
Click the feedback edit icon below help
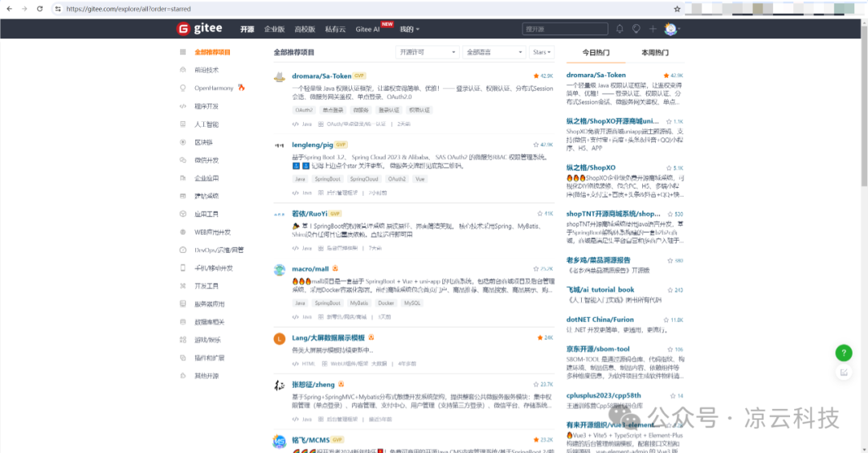tap(844, 372)
